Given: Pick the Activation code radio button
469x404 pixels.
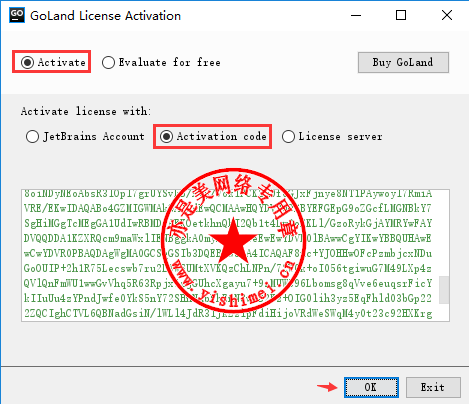Looking at the screenshot, I should pos(213,137).
